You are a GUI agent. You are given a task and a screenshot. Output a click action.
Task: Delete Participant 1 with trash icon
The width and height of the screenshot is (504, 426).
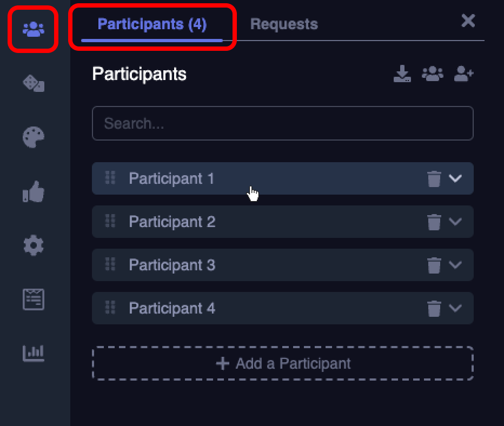click(x=434, y=179)
